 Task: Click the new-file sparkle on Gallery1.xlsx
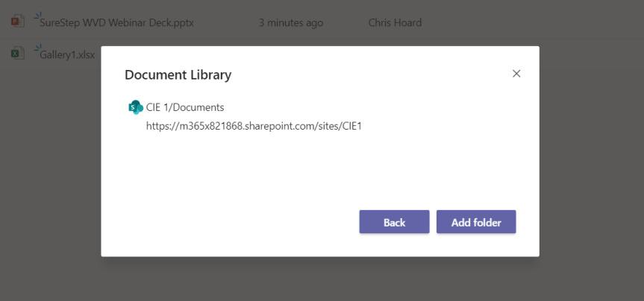coord(37,48)
